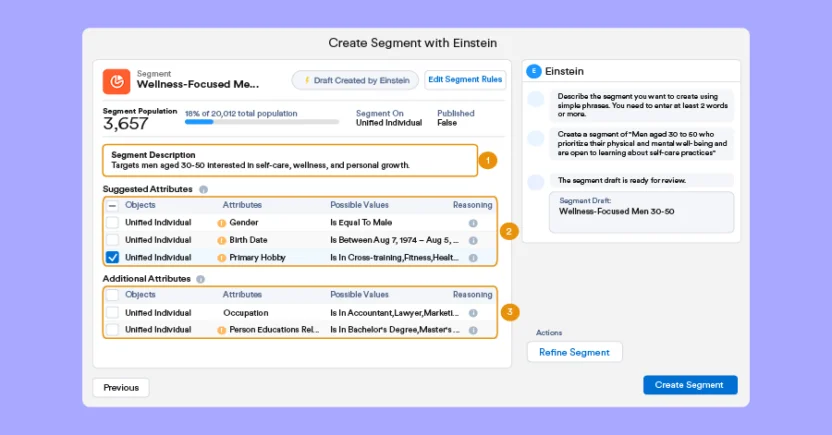Click orange warning icon beside Primary Hobby
Viewport: 832px width, 435px height.
pos(222,258)
